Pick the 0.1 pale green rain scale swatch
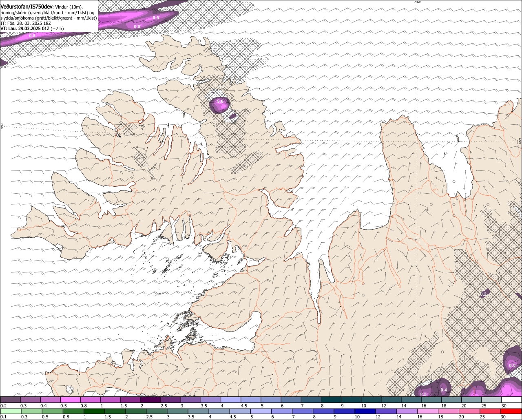 point(11,411)
